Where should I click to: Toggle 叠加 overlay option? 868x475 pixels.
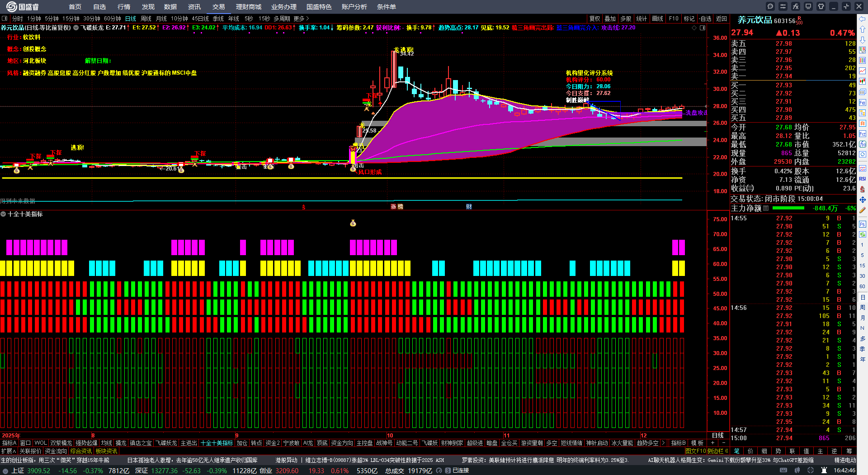pyautogui.click(x=610, y=19)
